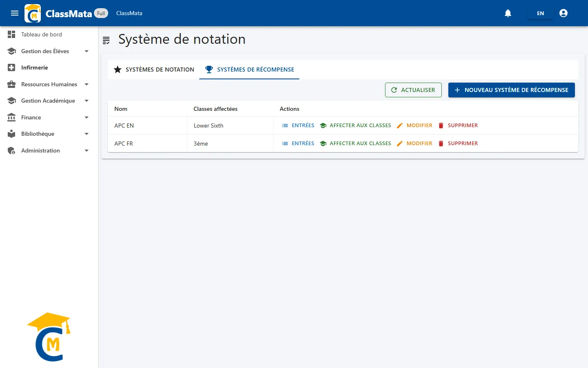Click the ClassMata breadcrumb text in header

click(x=129, y=13)
